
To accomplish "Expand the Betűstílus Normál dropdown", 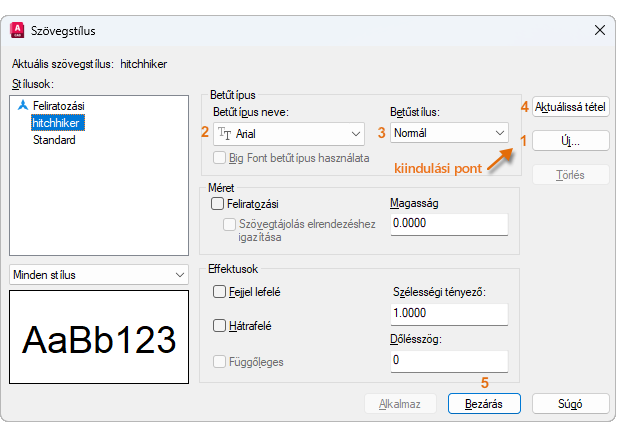I will (499, 133).
